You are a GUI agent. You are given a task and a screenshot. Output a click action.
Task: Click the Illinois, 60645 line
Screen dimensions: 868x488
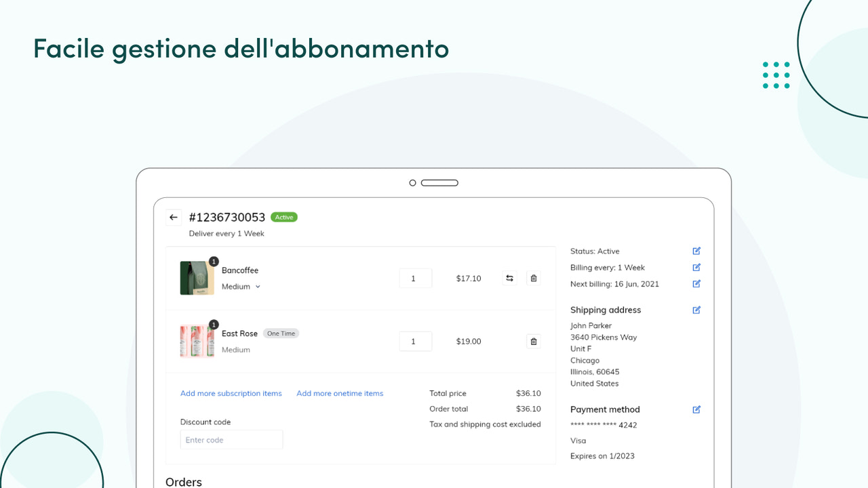coord(595,371)
